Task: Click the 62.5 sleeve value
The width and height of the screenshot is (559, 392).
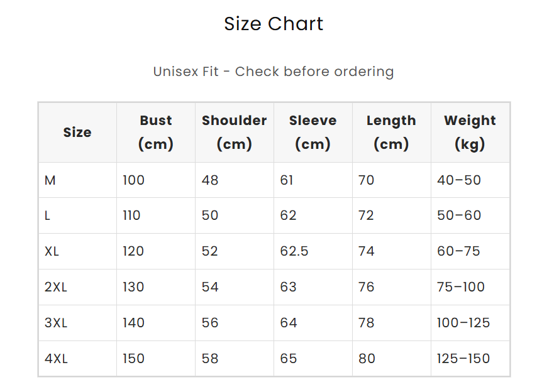Action: 294,251
